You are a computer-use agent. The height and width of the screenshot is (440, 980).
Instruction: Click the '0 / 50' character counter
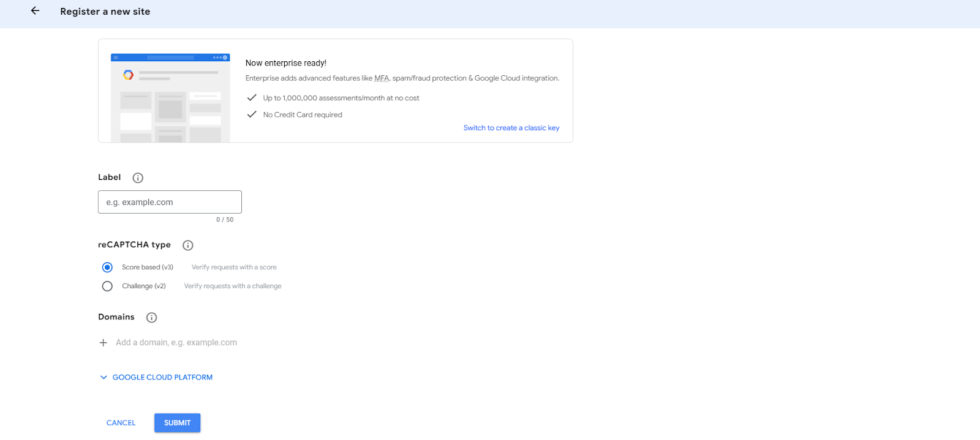[225, 220]
